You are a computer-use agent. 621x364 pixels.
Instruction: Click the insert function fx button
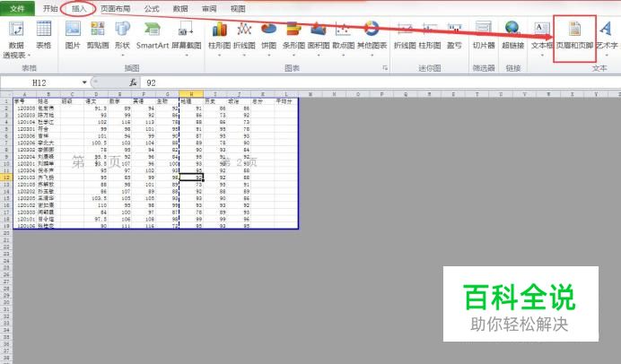(133, 82)
